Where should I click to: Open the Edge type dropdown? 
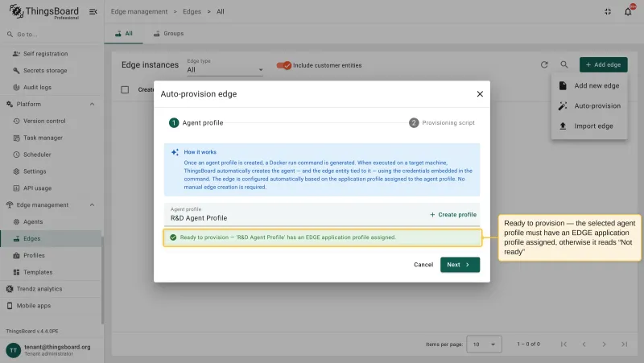coord(225,70)
